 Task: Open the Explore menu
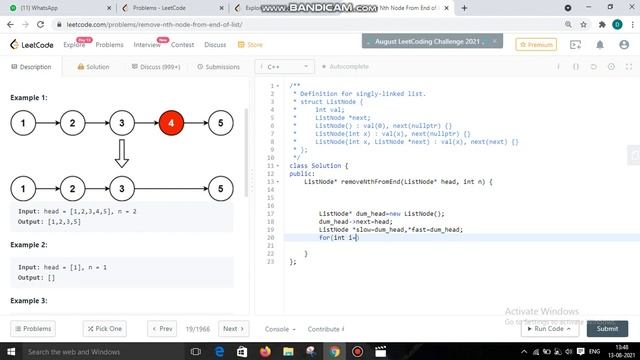[74, 44]
